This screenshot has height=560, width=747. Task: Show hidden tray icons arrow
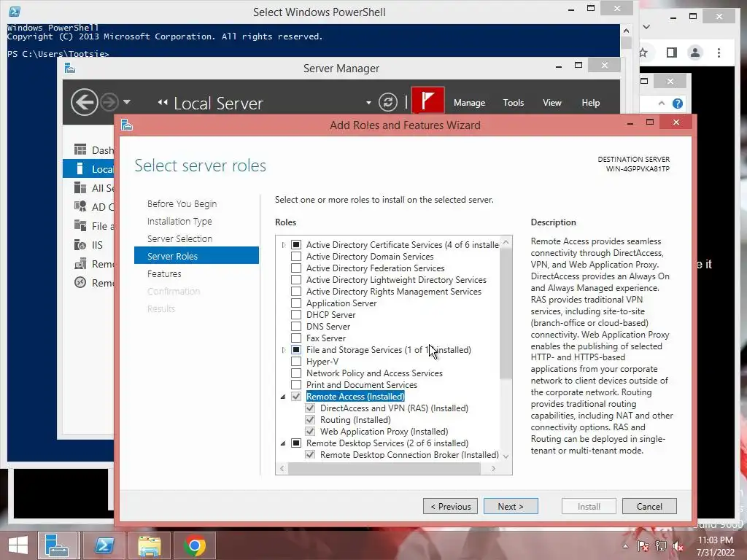[x=625, y=546]
